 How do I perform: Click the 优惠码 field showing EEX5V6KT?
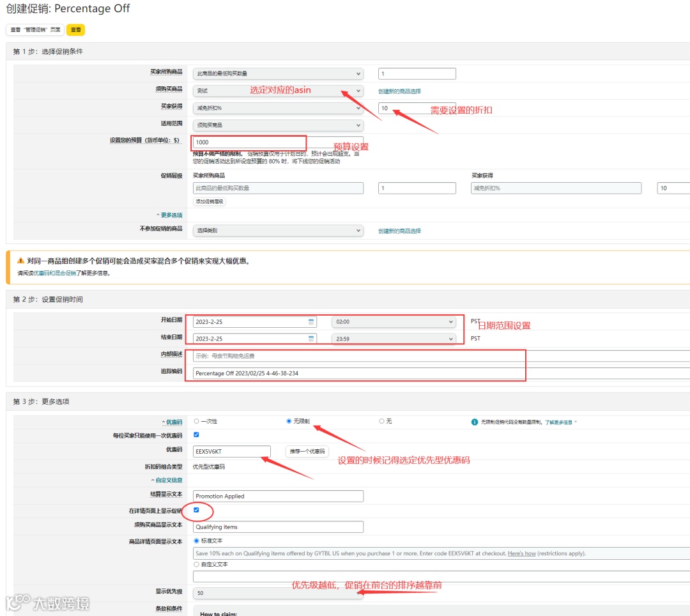231,451
